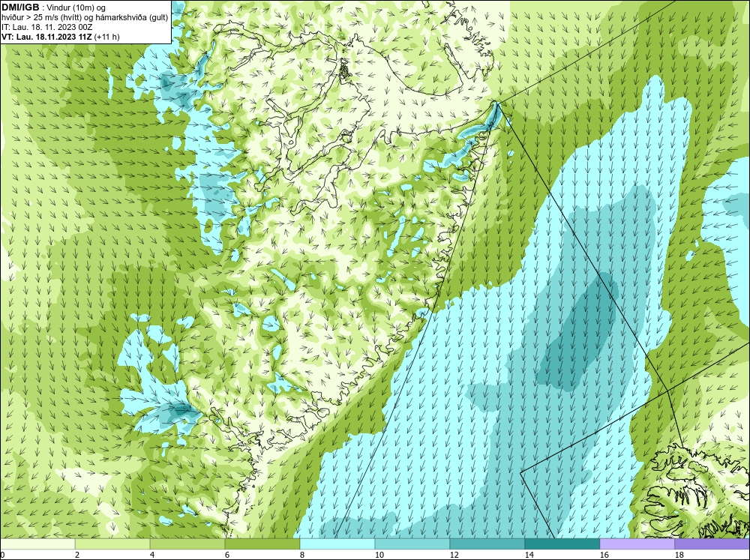This screenshot has height=560, width=750.
Task: Click the purple swatch above 18 m/s
Action: pyautogui.click(x=712, y=544)
